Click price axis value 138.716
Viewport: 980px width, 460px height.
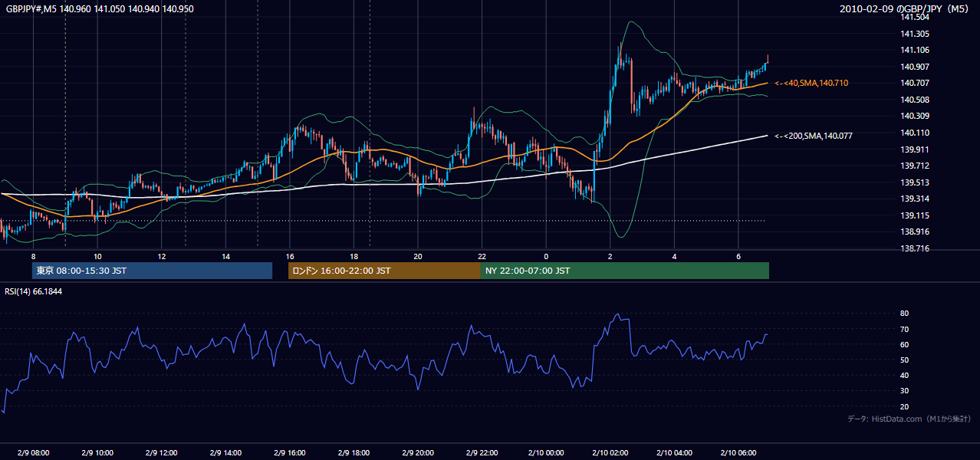(x=915, y=248)
